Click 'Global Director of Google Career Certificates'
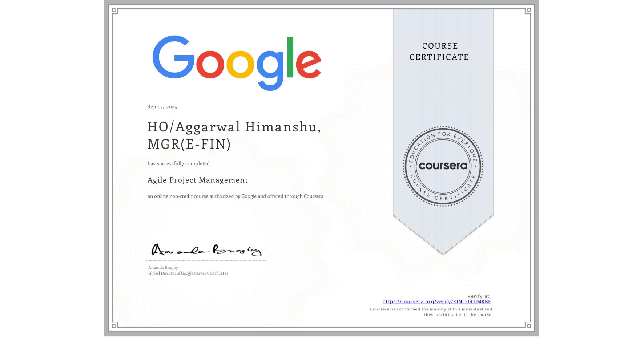Screen dimensions: 644x337 coord(188,273)
